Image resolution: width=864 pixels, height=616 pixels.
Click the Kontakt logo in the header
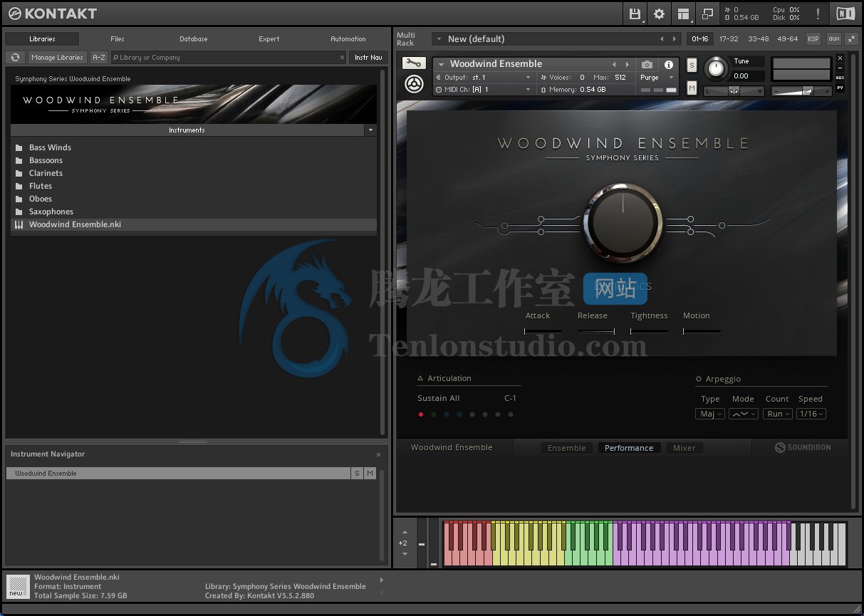coord(52,14)
